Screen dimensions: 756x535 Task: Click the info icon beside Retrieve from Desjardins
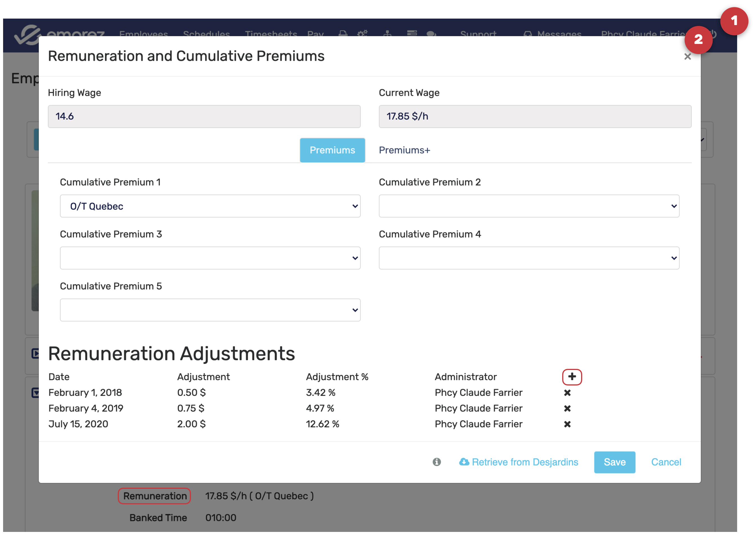(x=436, y=462)
